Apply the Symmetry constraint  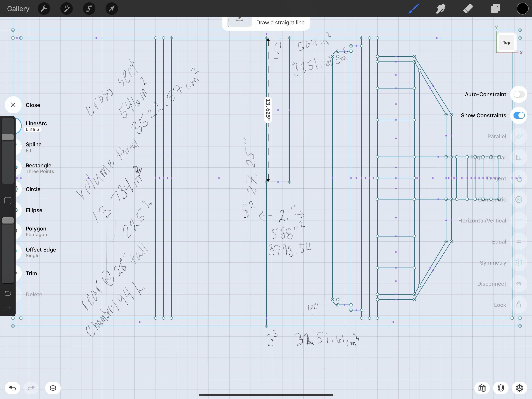519,263
